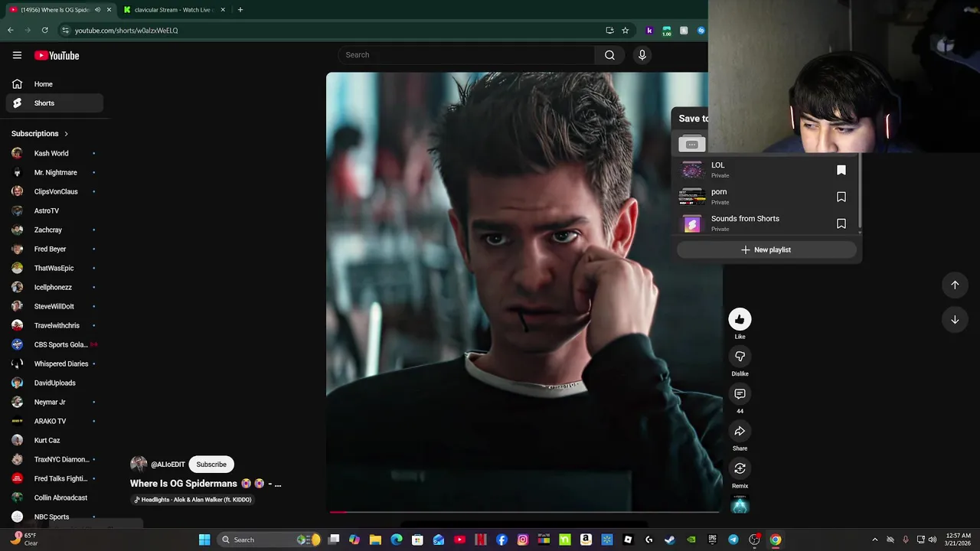Open the sound thumbnail below Remix
The width and height of the screenshot is (980, 551).
(740, 504)
